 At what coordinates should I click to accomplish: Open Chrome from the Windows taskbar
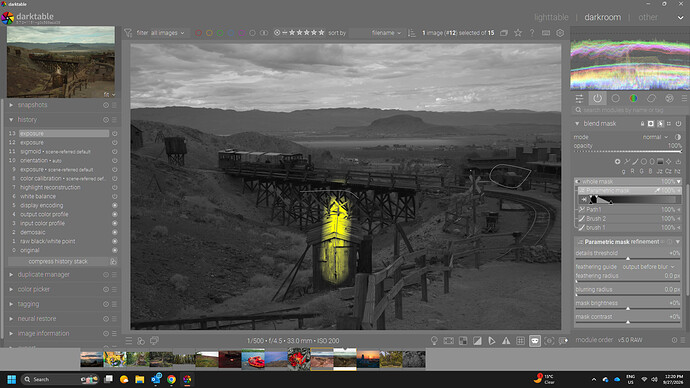pos(171,379)
